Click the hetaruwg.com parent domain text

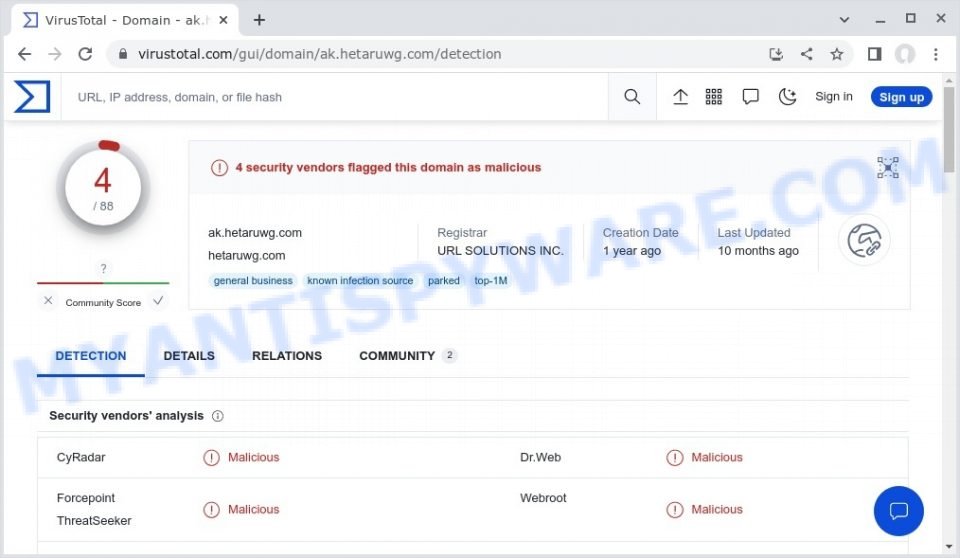pyautogui.click(x=246, y=255)
